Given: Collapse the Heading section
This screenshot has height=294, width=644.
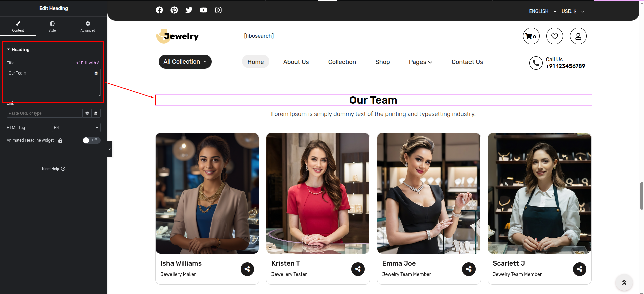Looking at the screenshot, I should pyautogui.click(x=18, y=49).
